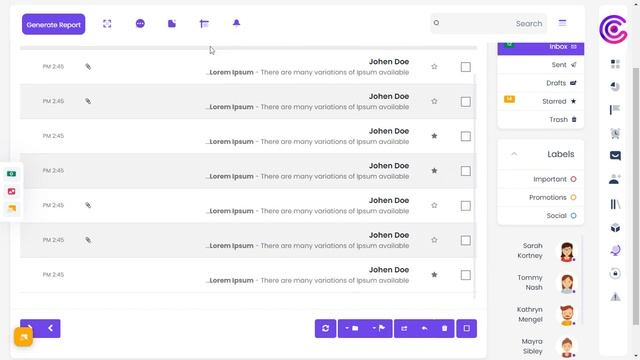Open the alarm clock icon in right sidebar
The height and width of the screenshot is (360, 640).
point(615,133)
